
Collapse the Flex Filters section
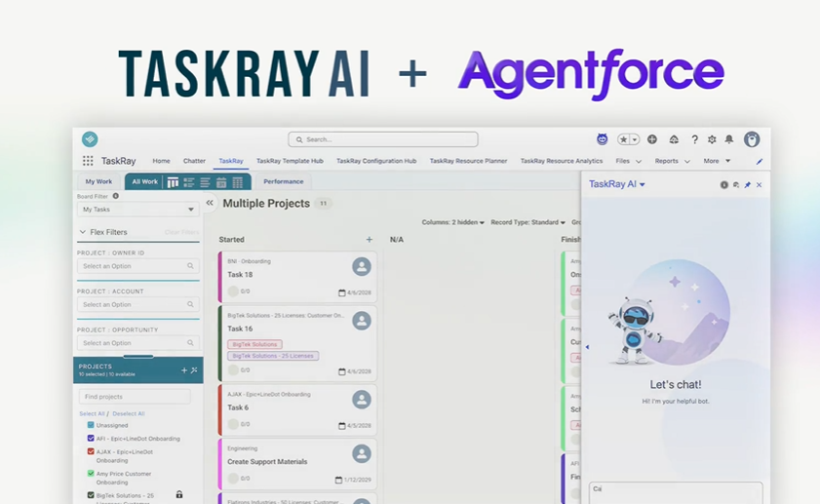(x=83, y=232)
